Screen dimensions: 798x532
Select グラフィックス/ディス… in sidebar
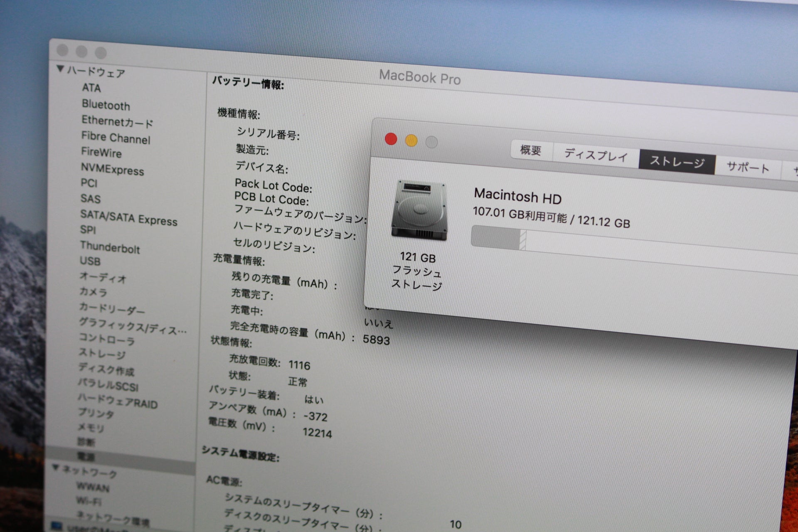click(133, 326)
